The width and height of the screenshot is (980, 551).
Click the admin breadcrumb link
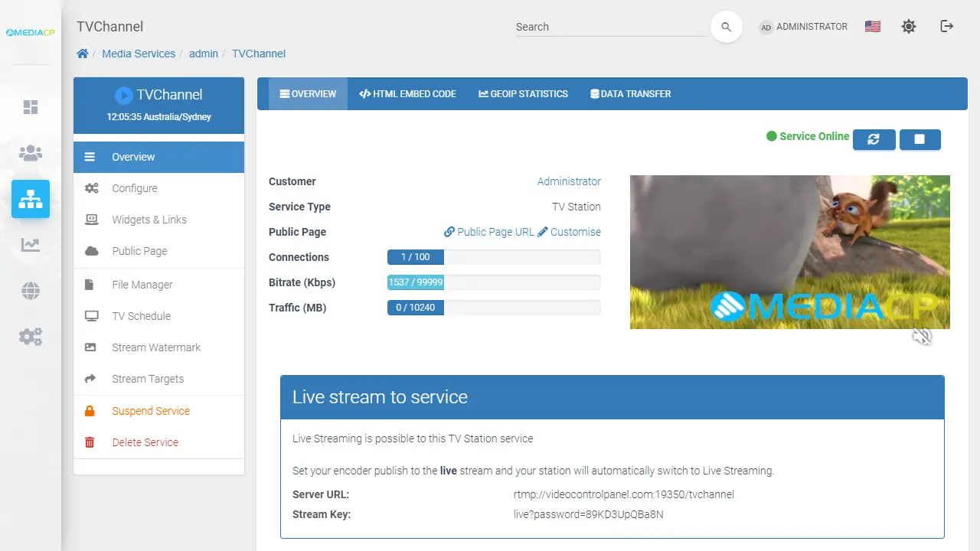tap(204, 54)
